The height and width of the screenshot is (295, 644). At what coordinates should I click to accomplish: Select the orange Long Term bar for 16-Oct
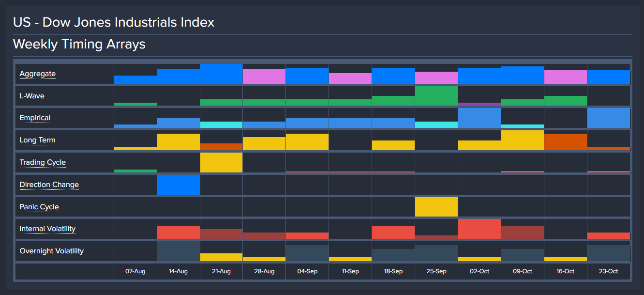(x=565, y=142)
